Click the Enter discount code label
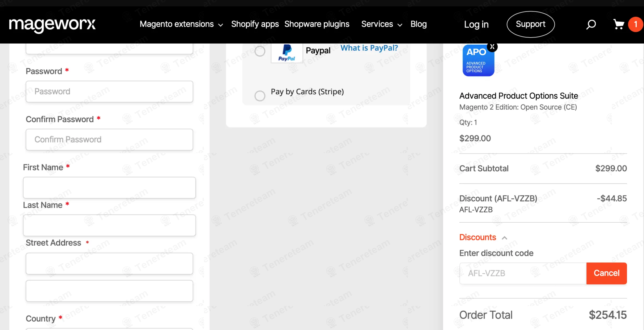 coord(496,253)
